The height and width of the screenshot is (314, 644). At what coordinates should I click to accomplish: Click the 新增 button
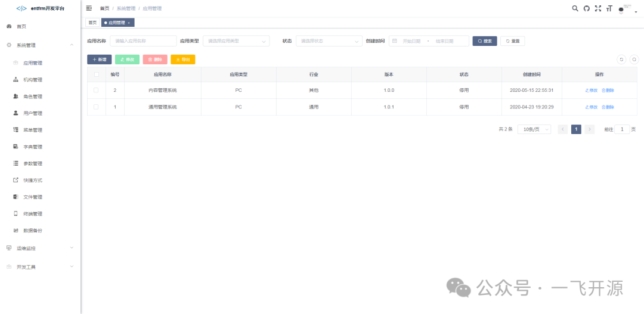(99, 60)
